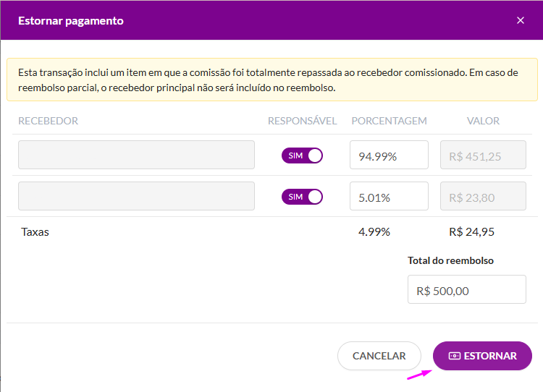This screenshot has width=543, height=392.
Task: Edit the 5.01% percentage field
Action: pos(389,196)
